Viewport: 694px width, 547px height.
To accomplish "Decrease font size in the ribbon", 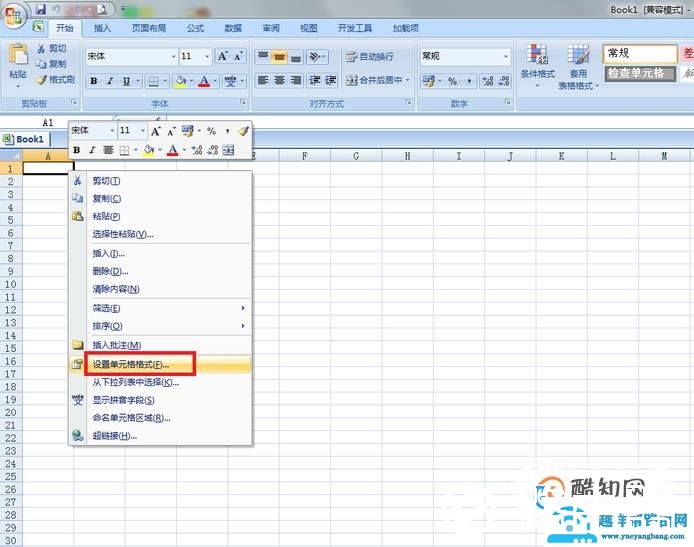I will 239,56.
